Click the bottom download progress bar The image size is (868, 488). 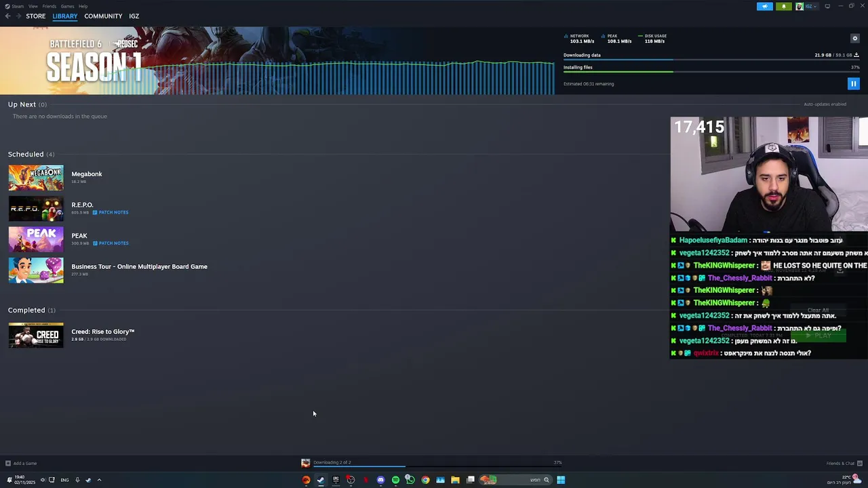point(437,466)
